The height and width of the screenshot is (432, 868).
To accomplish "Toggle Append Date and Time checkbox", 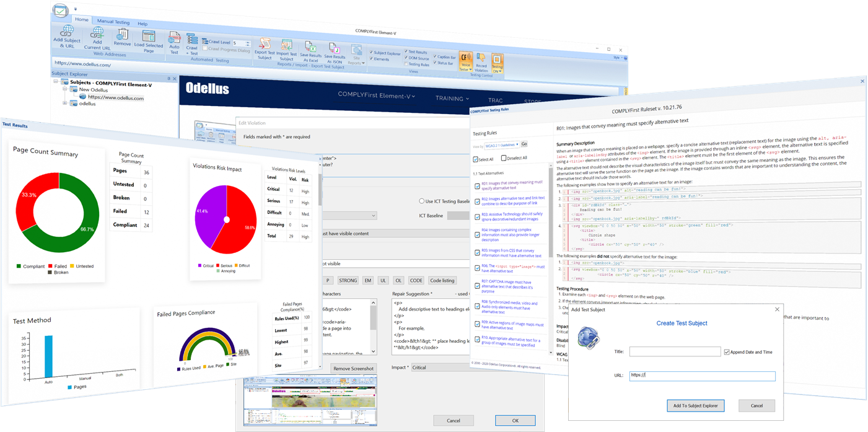I will coord(727,352).
